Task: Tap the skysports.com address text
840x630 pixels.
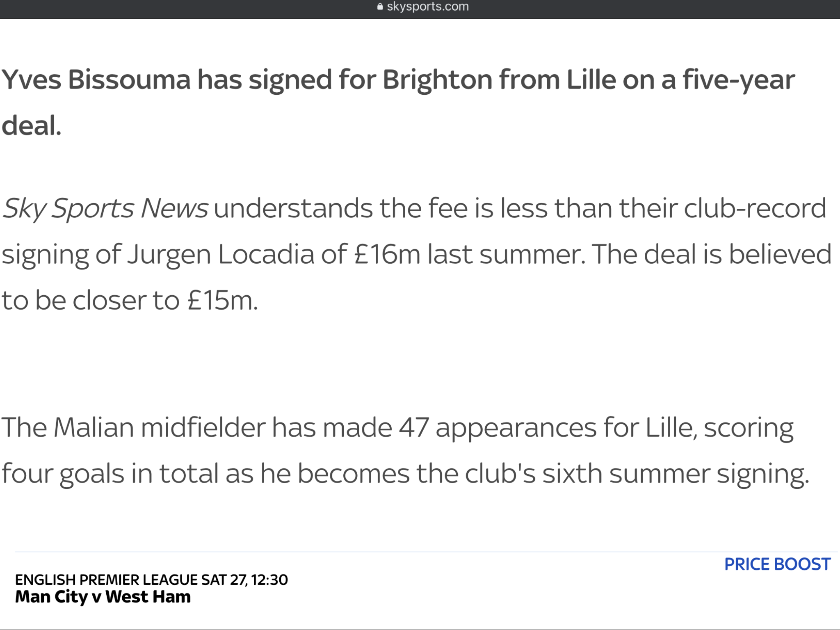Action: pos(428,7)
